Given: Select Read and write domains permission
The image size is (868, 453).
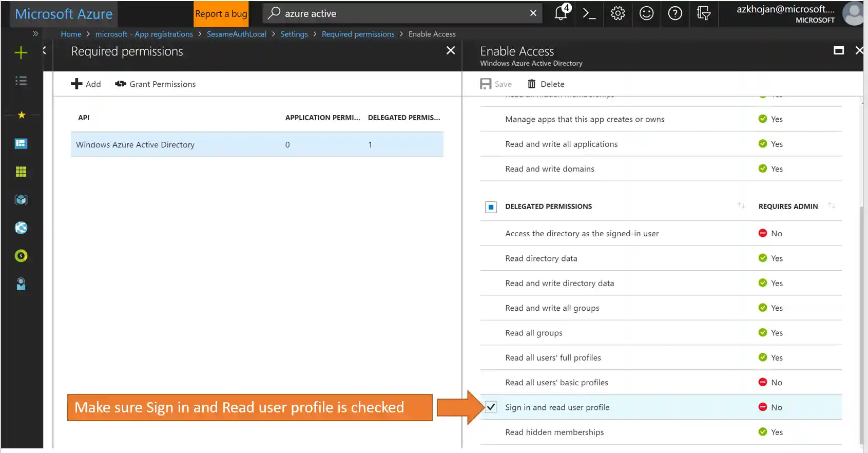Looking at the screenshot, I should 661,169.
